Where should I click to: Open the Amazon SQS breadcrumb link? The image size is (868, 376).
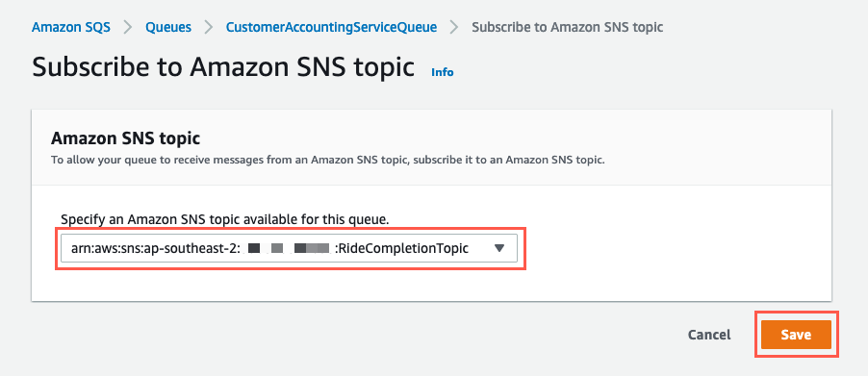pyautogui.click(x=71, y=27)
